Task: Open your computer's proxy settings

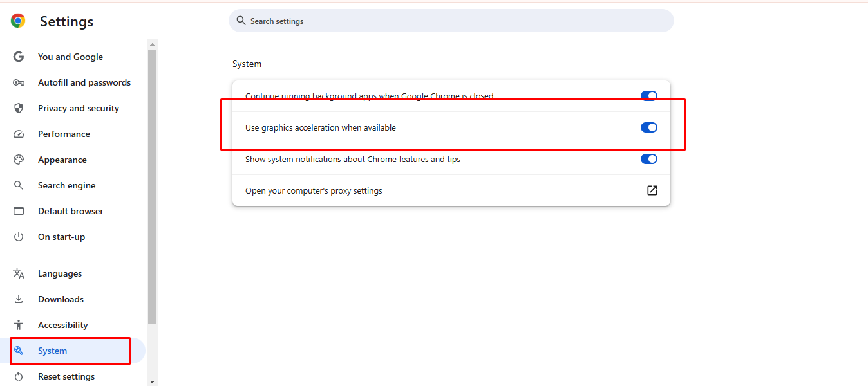Action: (x=652, y=190)
